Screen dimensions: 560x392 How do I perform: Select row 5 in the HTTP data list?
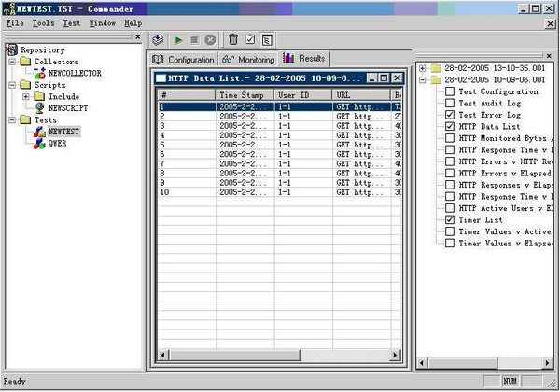click(280, 145)
